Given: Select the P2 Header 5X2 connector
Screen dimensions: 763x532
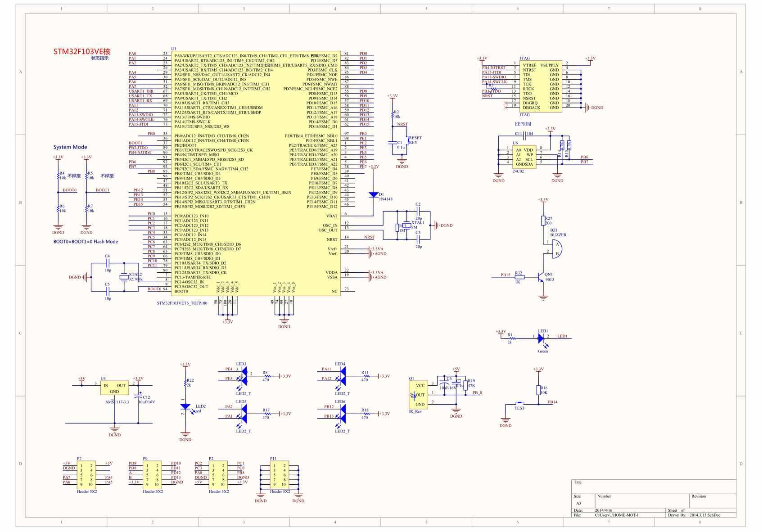Looking at the screenshot, I should (x=218, y=475).
